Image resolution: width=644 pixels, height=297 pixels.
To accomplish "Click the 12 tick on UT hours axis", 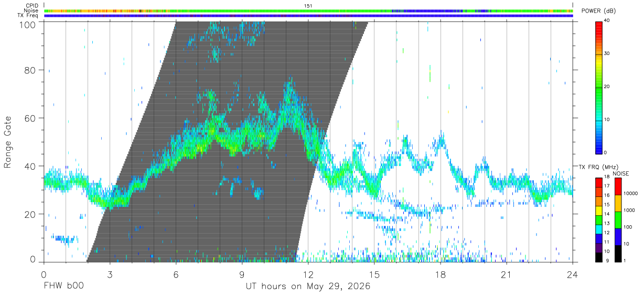I will (308, 274).
